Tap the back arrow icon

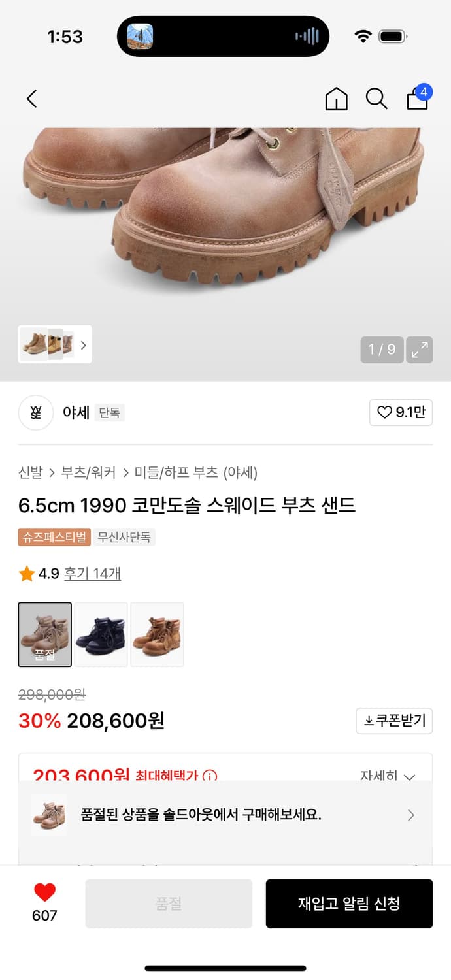point(31,99)
